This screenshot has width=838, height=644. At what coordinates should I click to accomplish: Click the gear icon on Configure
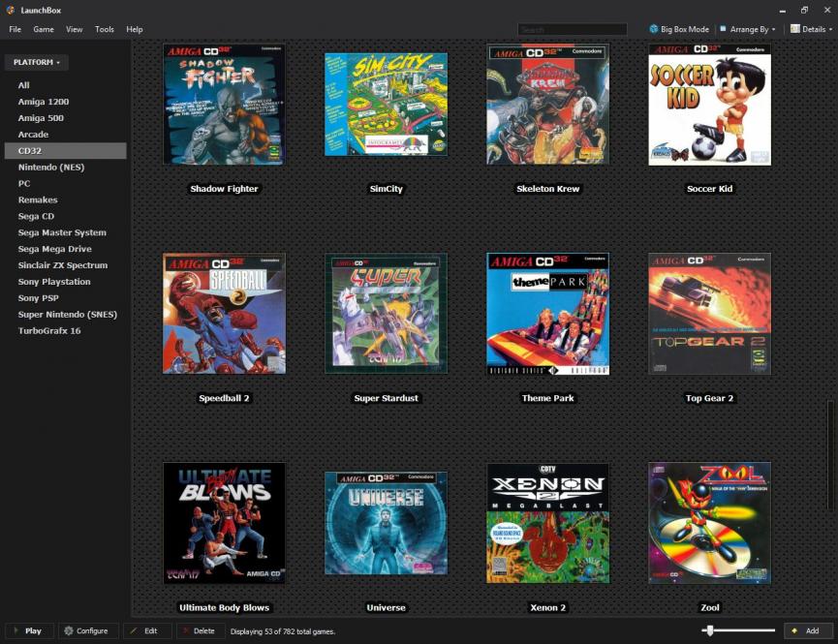click(69, 630)
